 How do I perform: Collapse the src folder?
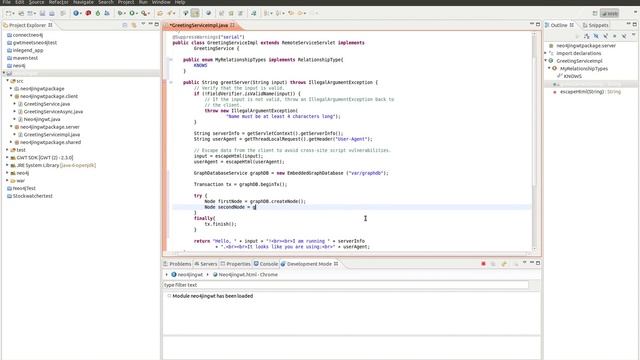click(x=8, y=81)
